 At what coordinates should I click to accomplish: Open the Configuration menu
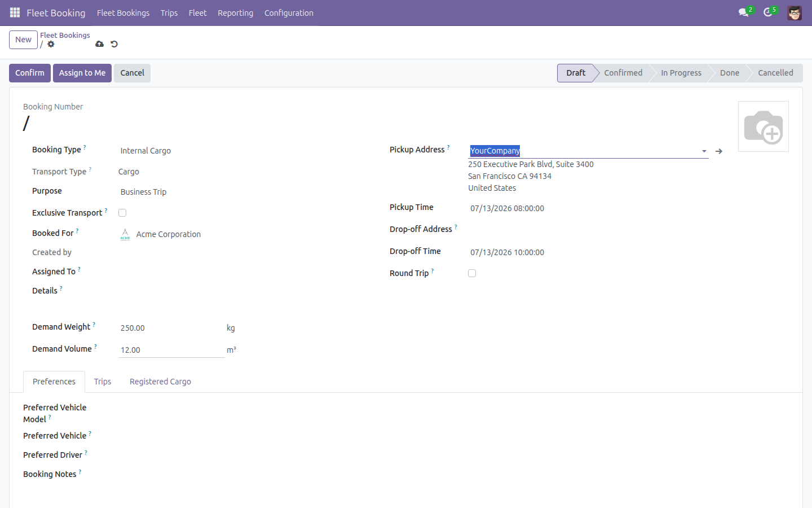(x=289, y=12)
